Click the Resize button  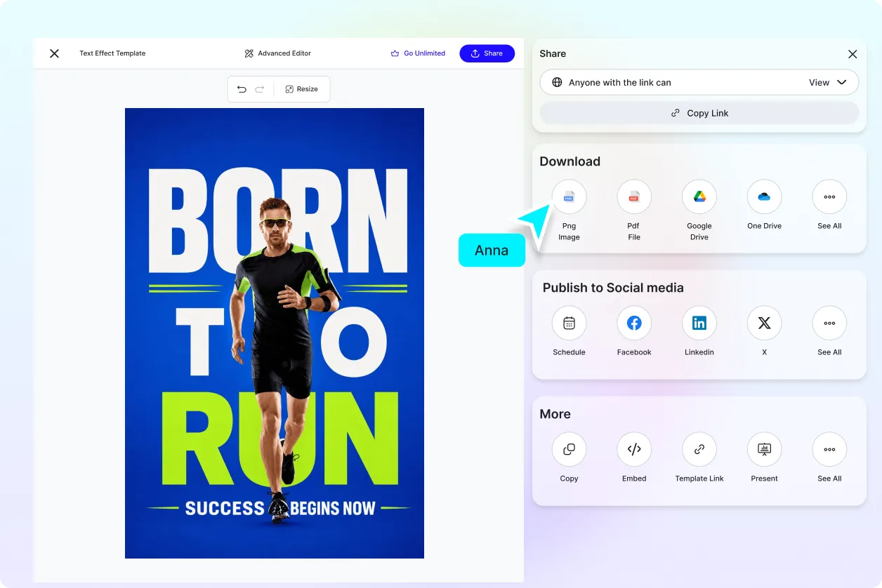coord(302,89)
